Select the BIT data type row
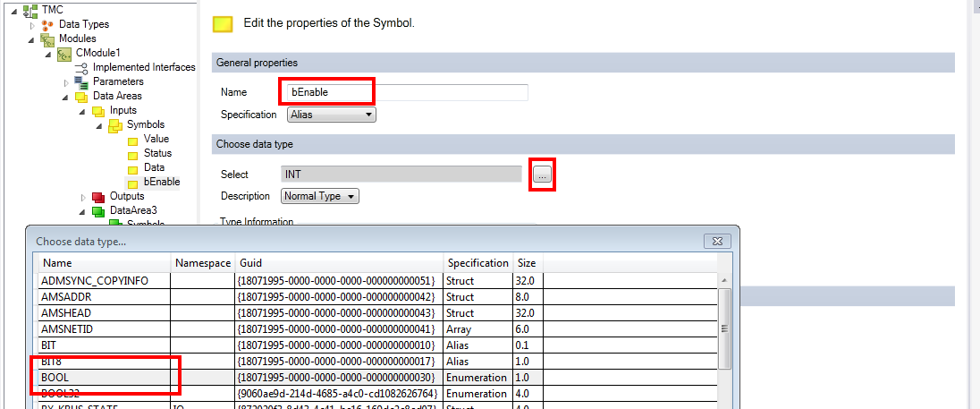Viewport: 980px width, 409px height. tap(377, 345)
